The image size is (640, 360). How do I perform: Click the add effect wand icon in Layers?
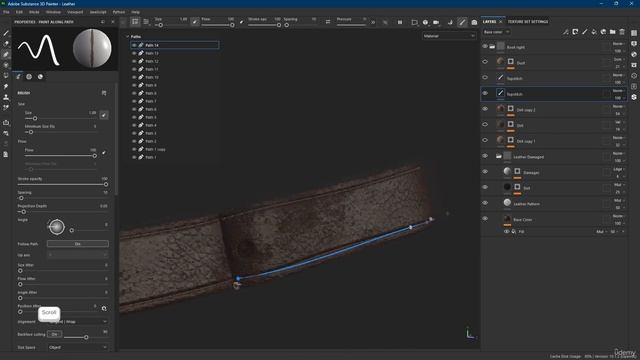pos(566,32)
